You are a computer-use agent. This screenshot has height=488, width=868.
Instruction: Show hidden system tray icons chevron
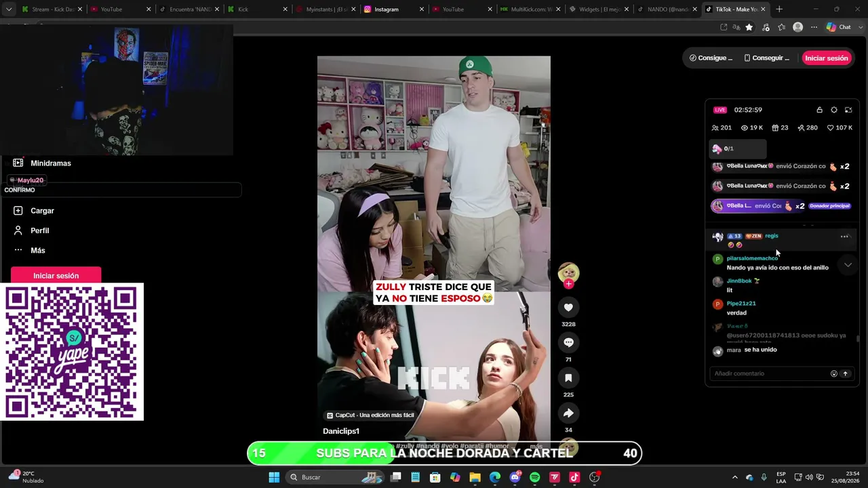(734, 477)
